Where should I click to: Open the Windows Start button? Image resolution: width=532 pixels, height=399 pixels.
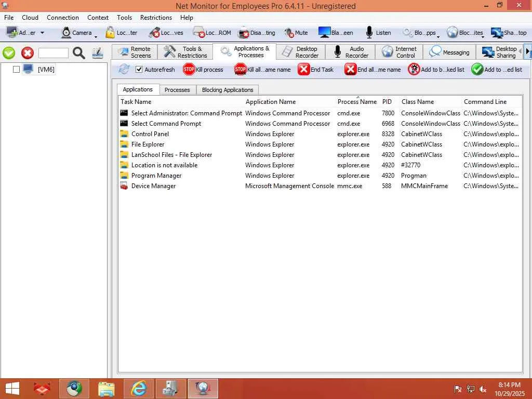[x=12, y=389]
